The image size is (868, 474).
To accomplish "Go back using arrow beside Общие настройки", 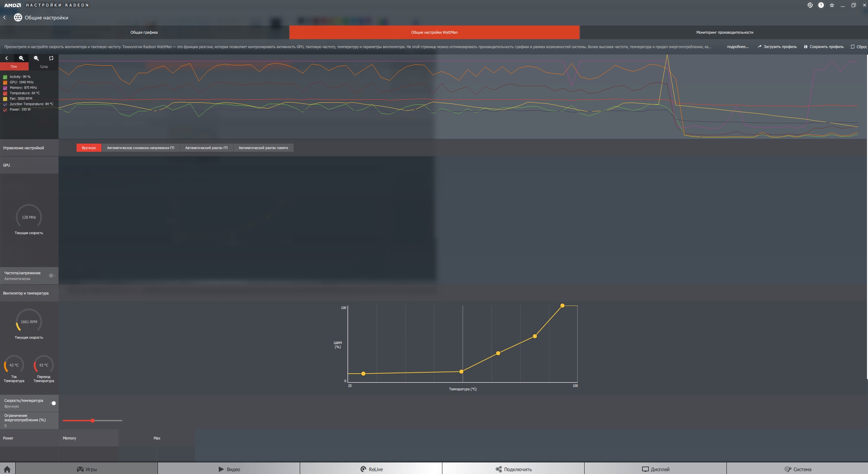I will point(5,17).
